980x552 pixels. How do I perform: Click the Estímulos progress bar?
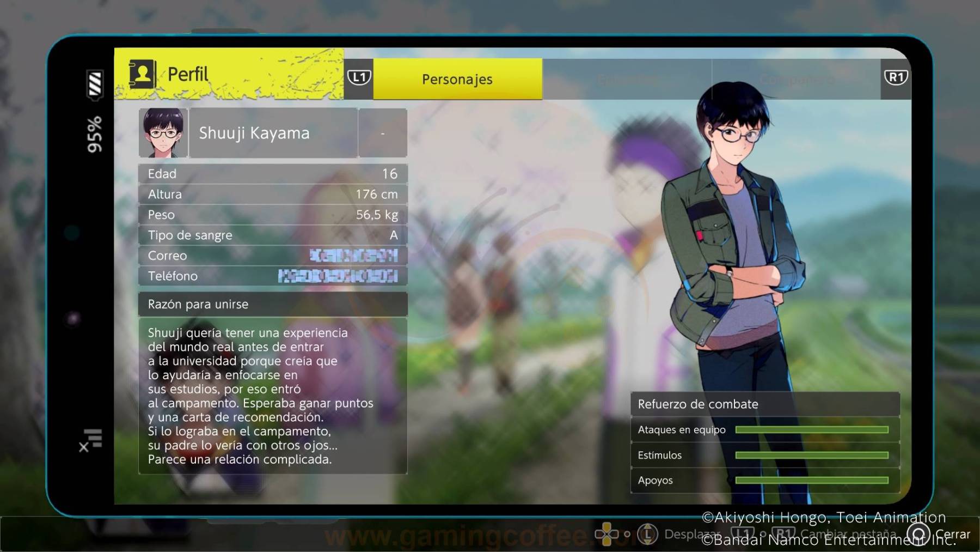pos(812,455)
